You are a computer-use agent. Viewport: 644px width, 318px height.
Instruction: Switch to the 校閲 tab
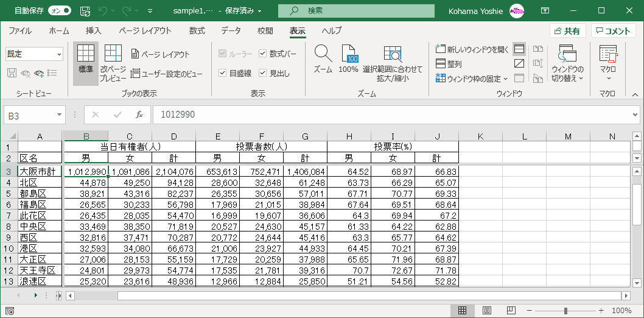pyautogui.click(x=265, y=31)
